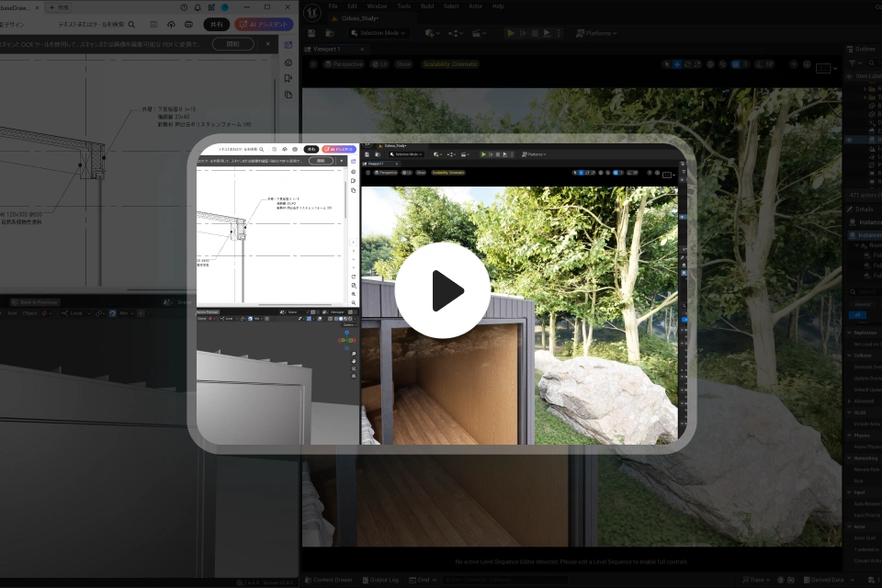Open the Acrobat apps grid icon
Viewport: 882px width, 588px height.
point(211,7)
